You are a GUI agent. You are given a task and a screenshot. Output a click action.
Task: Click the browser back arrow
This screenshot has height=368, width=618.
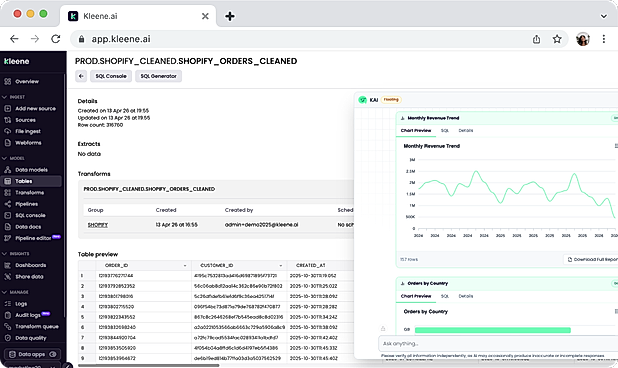pos(14,39)
